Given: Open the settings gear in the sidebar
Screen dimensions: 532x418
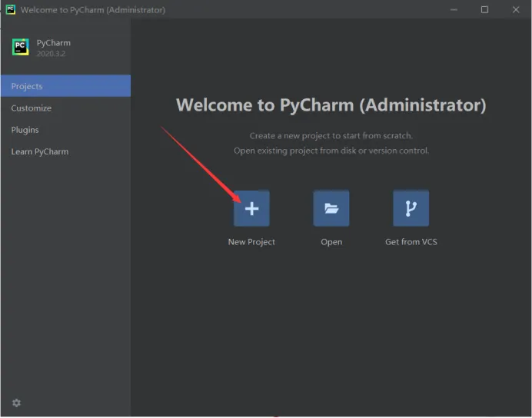Looking at the screenshot, I should (x=16, y=403).
